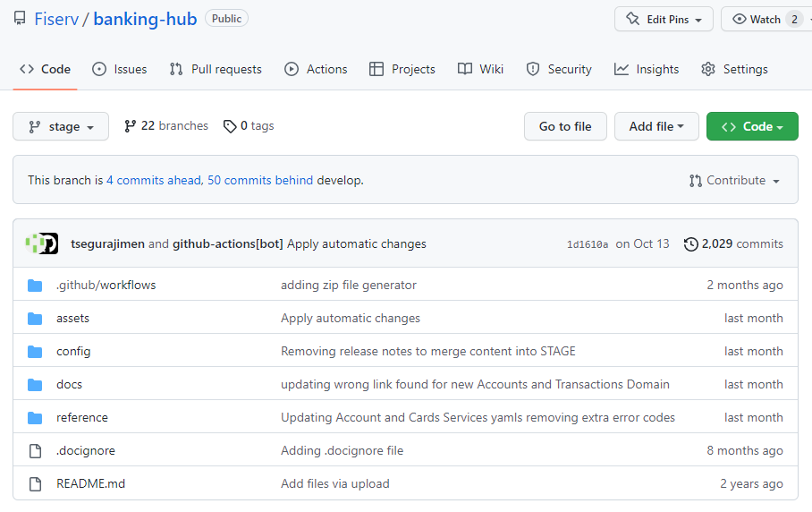Click the history clock icon
Screen dimensions: 812x512
(x=690, y=244)
